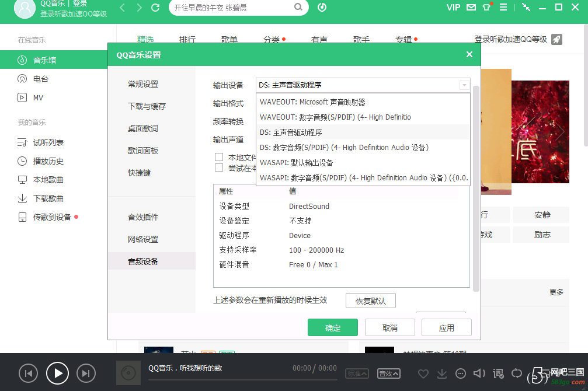Select WASAPI: 默认输出设备 option
This screenshot has height=391, width=588.
pos(363,163)
